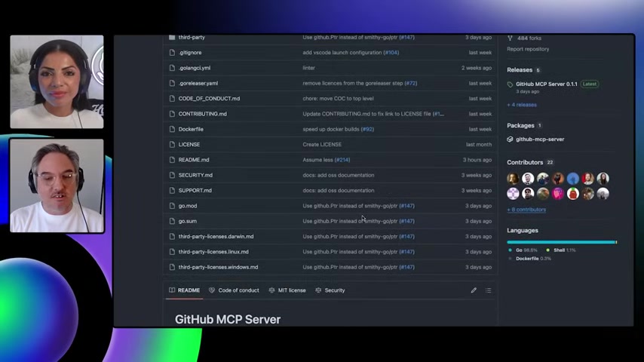Show + 8 contributors link
Screen dimensions: 644x362
526,210
